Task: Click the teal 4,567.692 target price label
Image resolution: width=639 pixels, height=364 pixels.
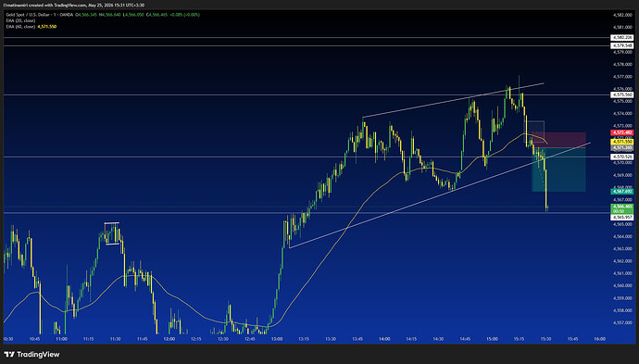Action: [622, 191]
